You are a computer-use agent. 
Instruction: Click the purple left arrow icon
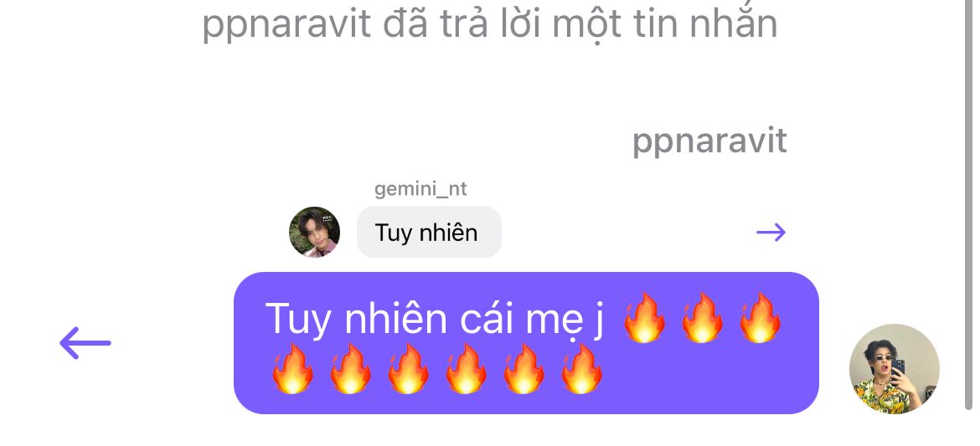coord(85,343)
